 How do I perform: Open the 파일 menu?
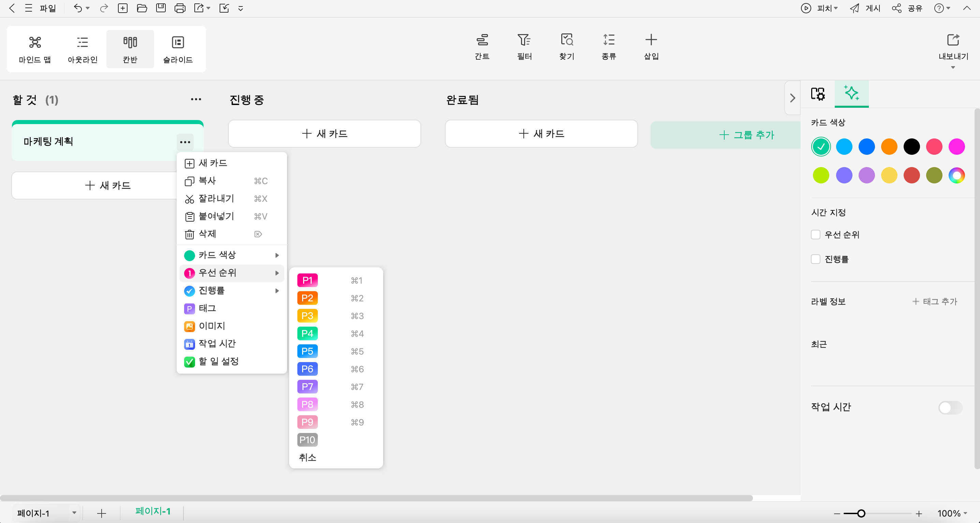47,8
